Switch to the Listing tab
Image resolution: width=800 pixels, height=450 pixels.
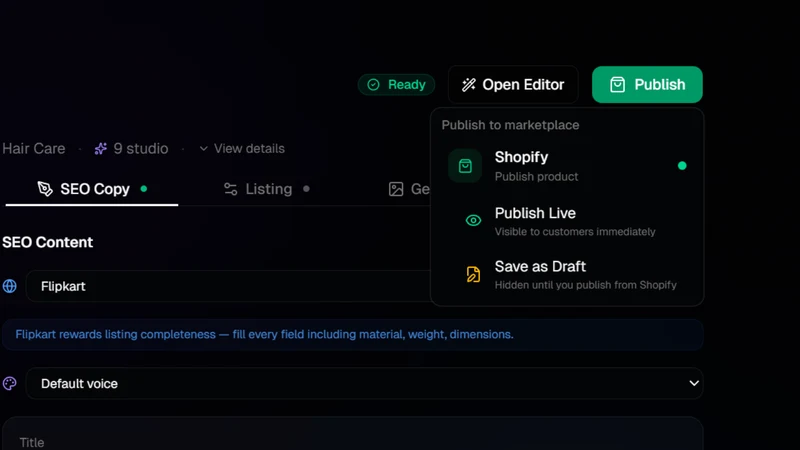pyautogui.click(x=266, y=189)
